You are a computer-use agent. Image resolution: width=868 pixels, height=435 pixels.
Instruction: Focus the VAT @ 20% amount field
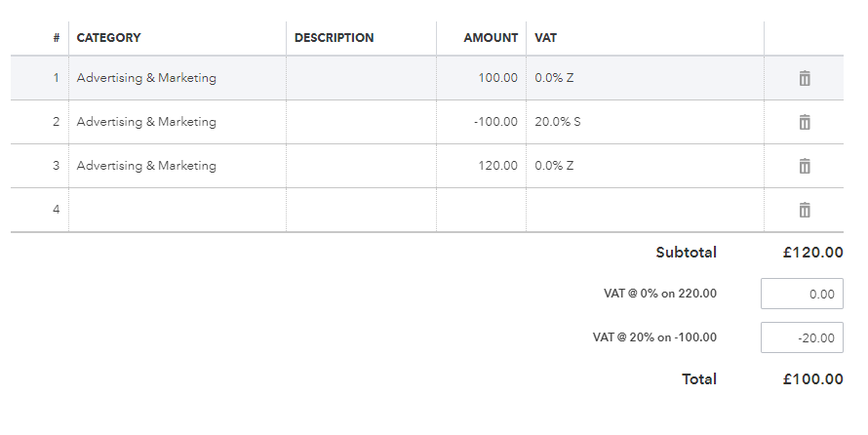(802, 337)
